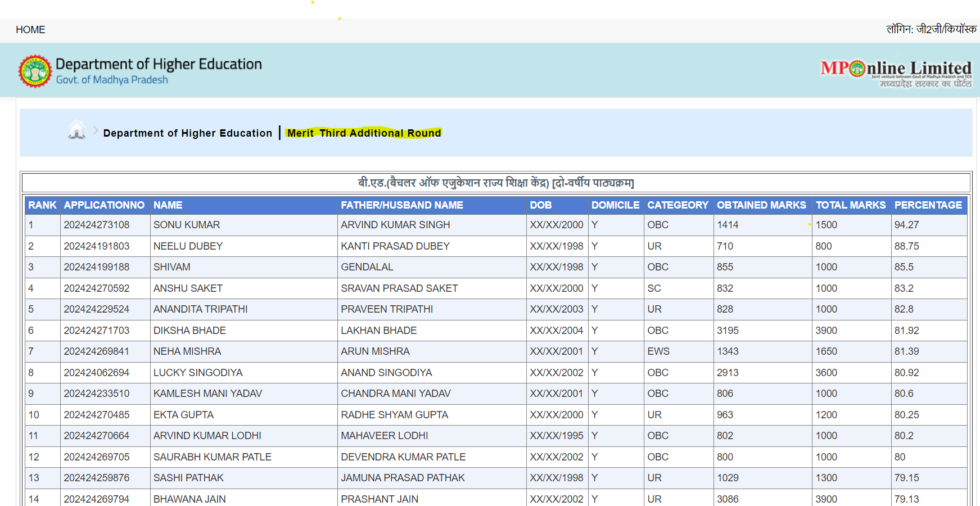Select the RANK column header
The height and width of the screenshot is (506, 980).
point(43,205)
